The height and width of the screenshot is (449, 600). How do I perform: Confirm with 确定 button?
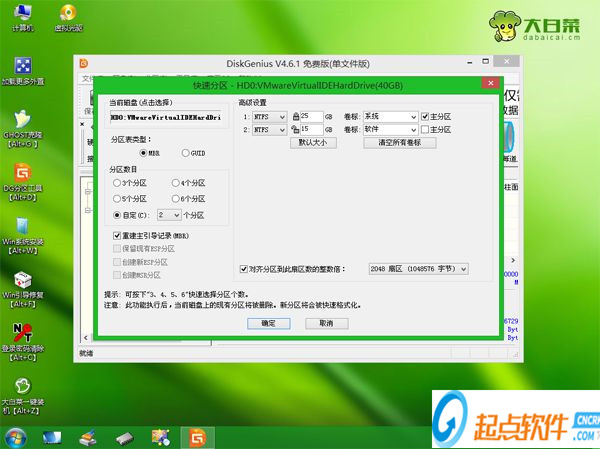(x=269, y=323)
